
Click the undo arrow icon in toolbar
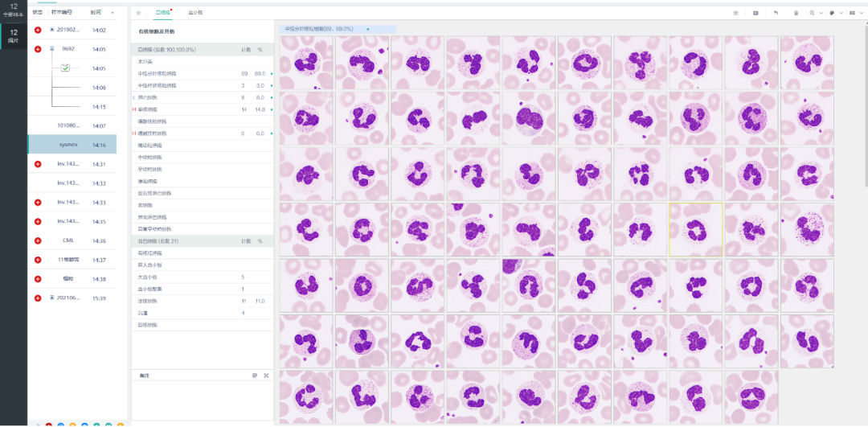[776, 13]
